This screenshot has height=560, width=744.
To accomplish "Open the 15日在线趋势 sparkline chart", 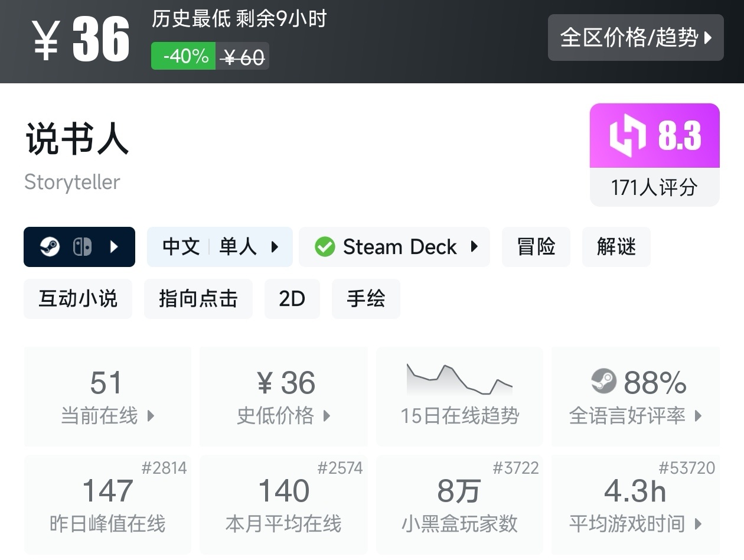I will (459, 380).
